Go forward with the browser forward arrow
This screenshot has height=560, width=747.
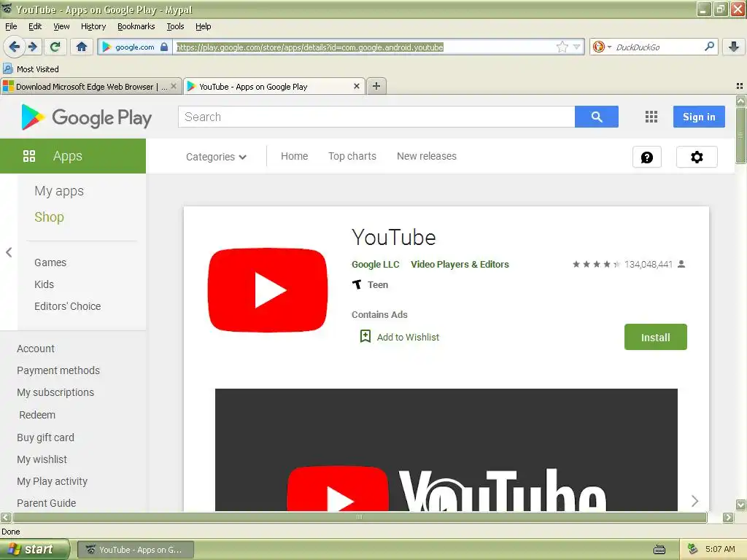pos(33,47)
